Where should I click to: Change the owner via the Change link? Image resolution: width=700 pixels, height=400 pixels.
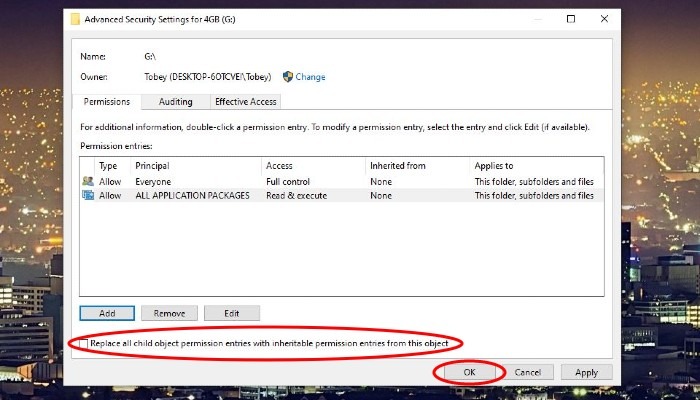coord(310,77)
